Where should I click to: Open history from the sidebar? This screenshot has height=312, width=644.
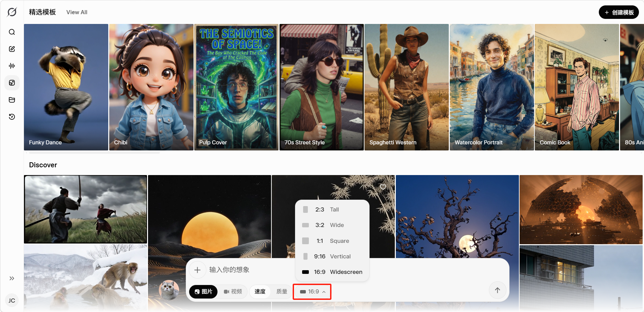pos(12,117)
